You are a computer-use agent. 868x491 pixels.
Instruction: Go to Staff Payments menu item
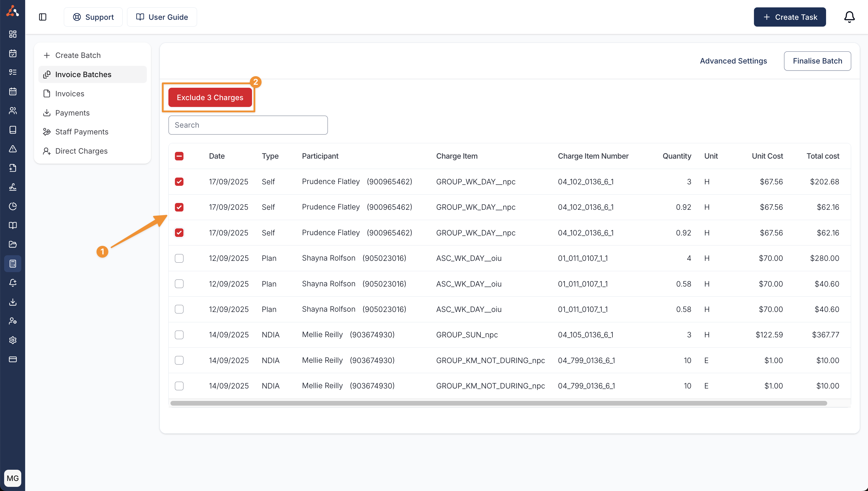click(82, 132)
